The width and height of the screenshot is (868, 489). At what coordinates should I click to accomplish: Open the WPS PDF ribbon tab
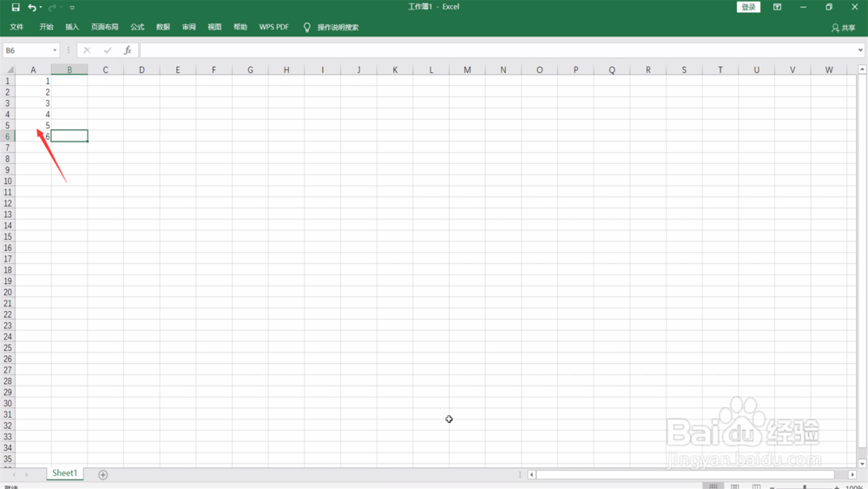(274, 27)
